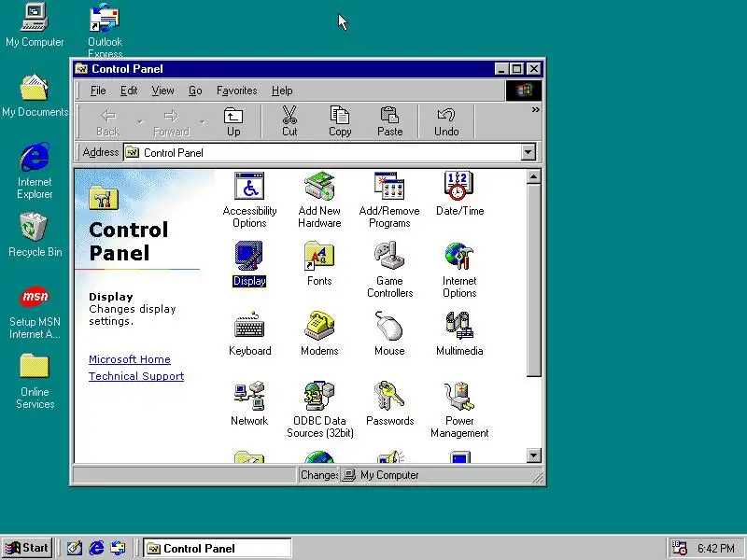Click the Address field showing Control Panel
The height and width of the screenshot is (560, 747).
tap(322, 152)
